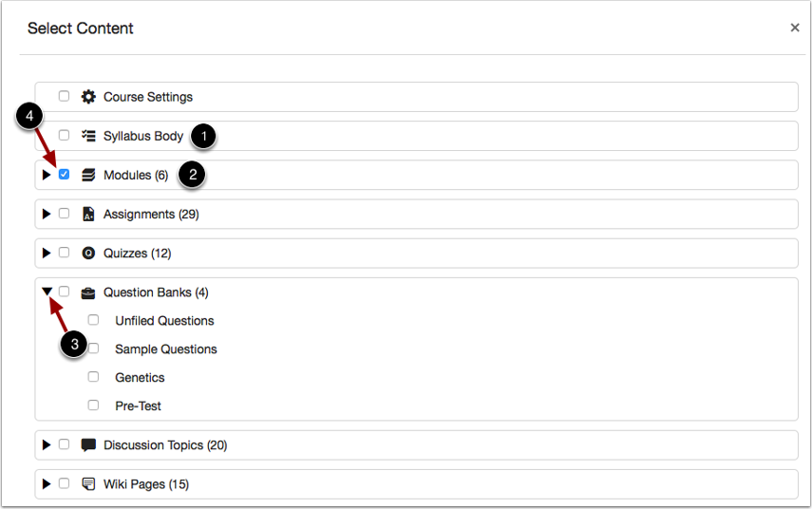This screenshot has width=812, height=509.
Task: Expand the Discussion Topics arrow
Action: 47,444
